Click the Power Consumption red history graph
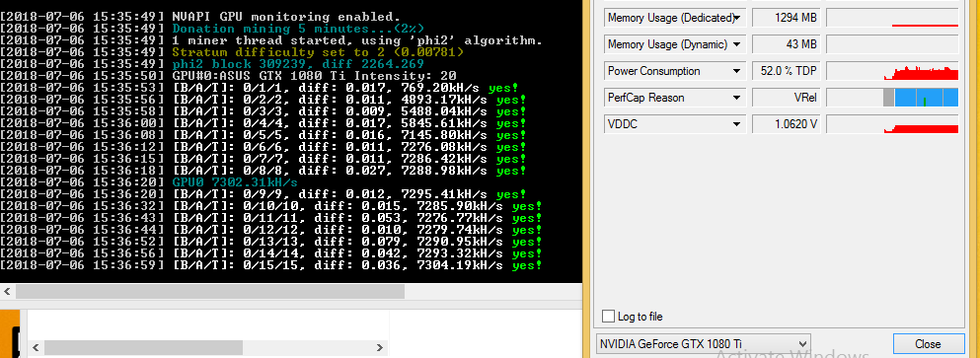Viewport: 980px width, 358px height. 892,71
